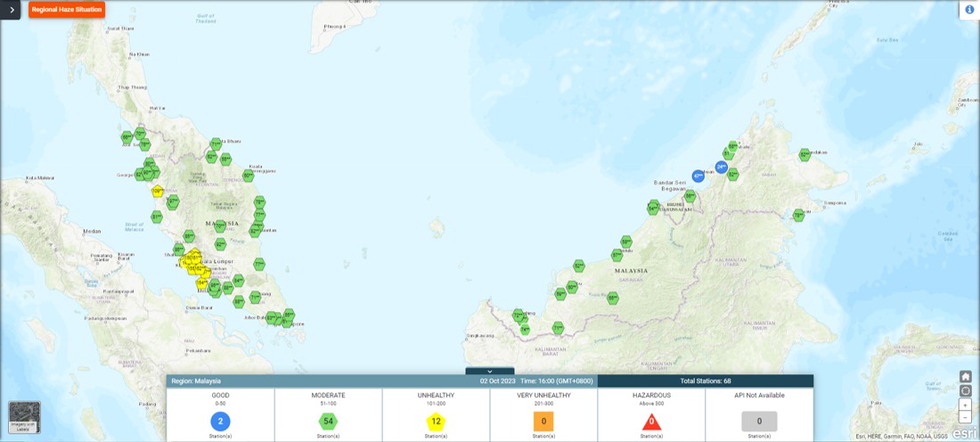Collapse the station summary panel chevron
Image resolution: width=980 pixels, height=442 pixels.
[490, 371]
